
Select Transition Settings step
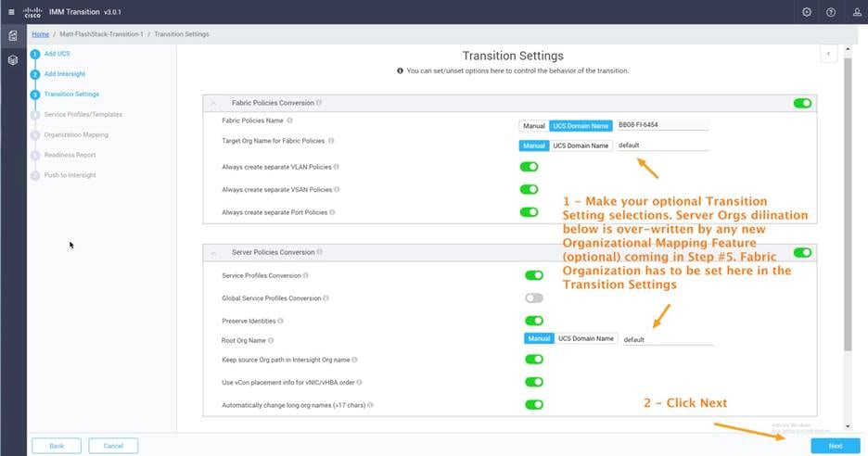(x=71, y=95)
